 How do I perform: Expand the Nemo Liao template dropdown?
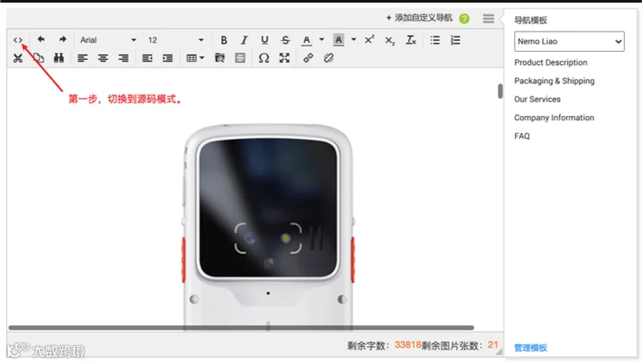click(570, 42)
